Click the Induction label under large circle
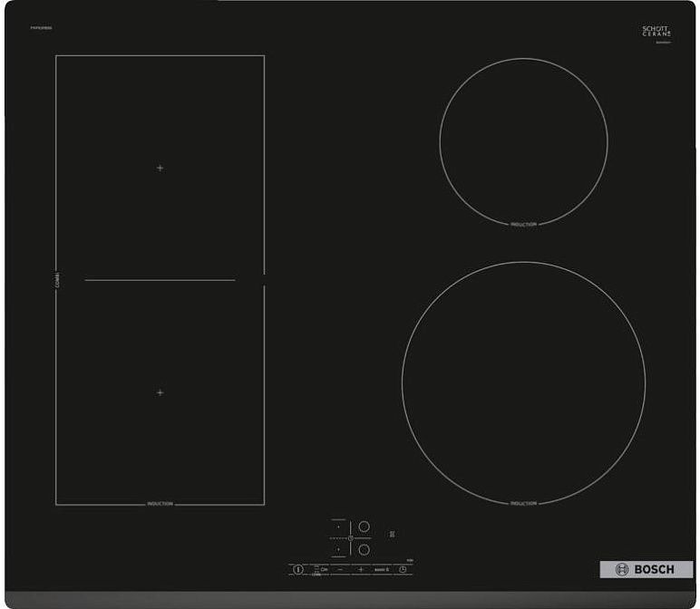 [523, 503]
